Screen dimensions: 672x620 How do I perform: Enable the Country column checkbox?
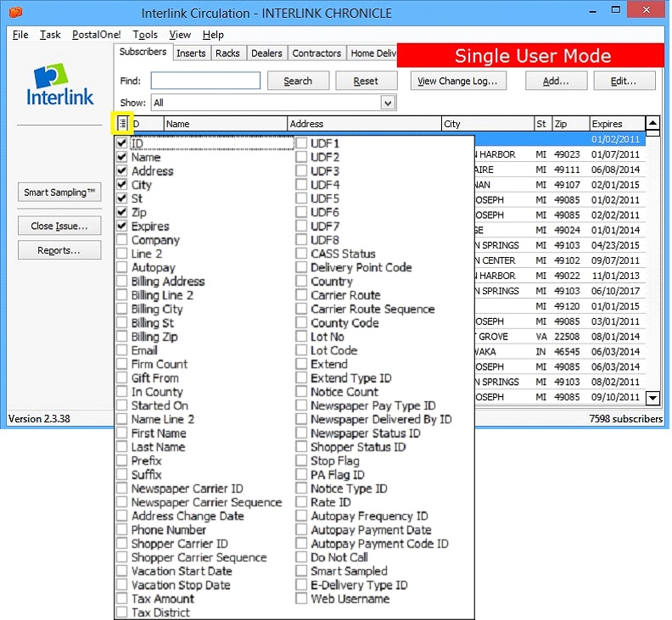pyautogui.click(x=301, y=281)
